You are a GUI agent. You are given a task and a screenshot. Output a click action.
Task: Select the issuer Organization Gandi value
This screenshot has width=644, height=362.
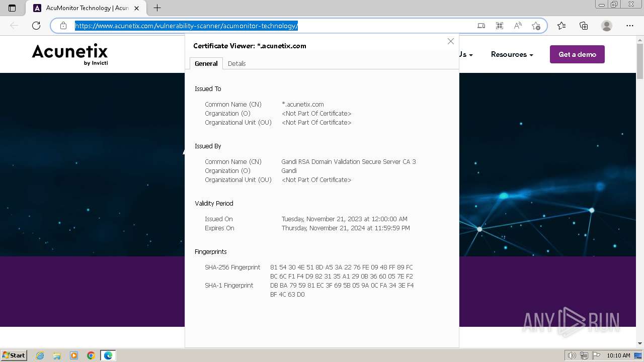pos(289,171)
